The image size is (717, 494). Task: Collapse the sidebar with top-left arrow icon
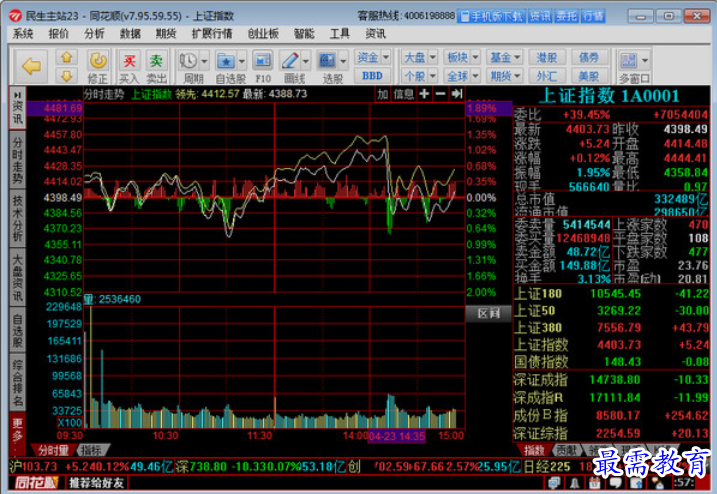(17, 95)
